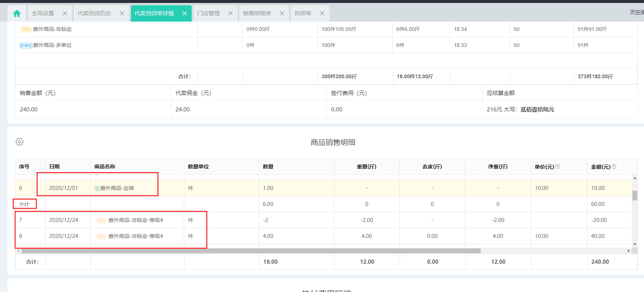This screenshot has width=644, height=292.
Task: Show help for 单价(元) column
Action: pos(557,166)
